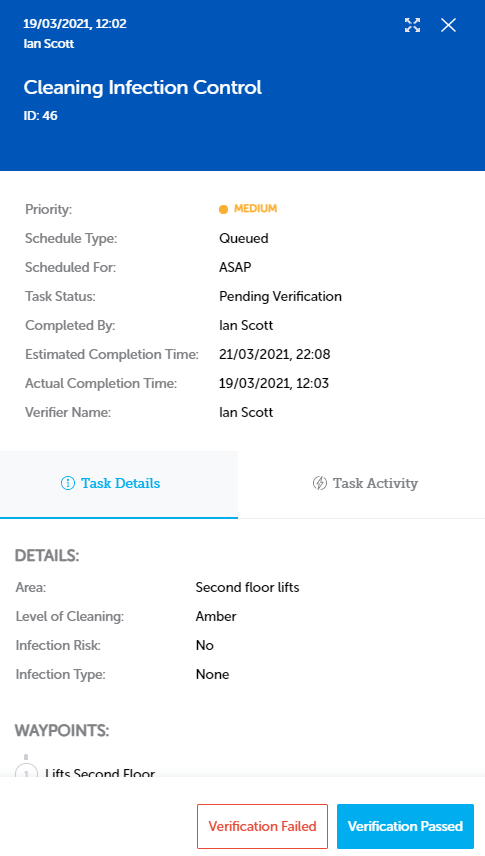Click the Lifts Second Floor waypoint
Image resolution: width=485 pixels, height=856 pixels.
[100, 772]
